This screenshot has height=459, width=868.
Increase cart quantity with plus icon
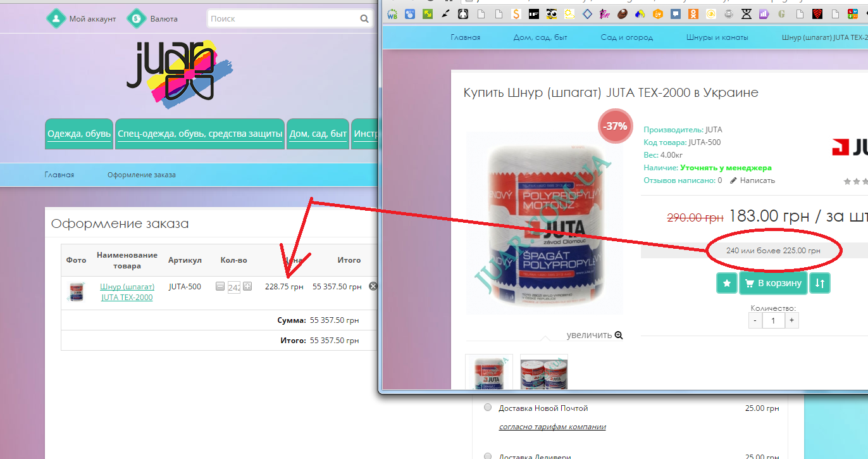247,286
